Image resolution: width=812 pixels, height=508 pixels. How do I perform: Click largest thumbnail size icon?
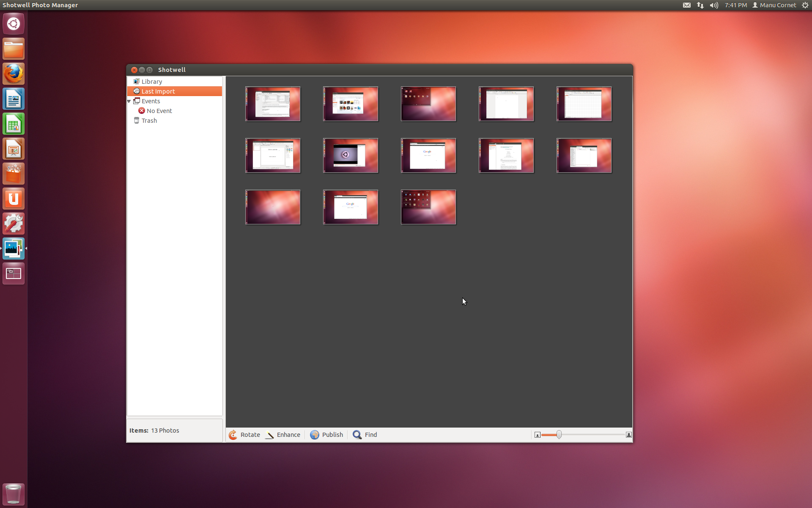point(629,435)
